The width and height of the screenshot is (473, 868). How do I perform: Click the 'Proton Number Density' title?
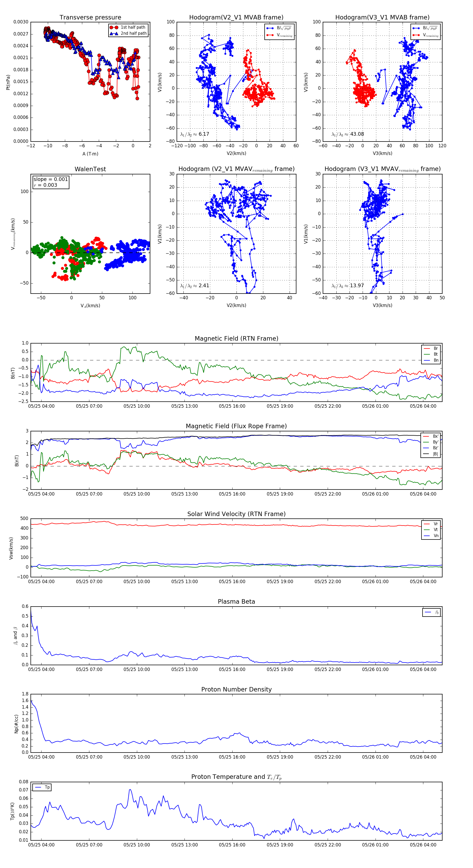(236, 689)
